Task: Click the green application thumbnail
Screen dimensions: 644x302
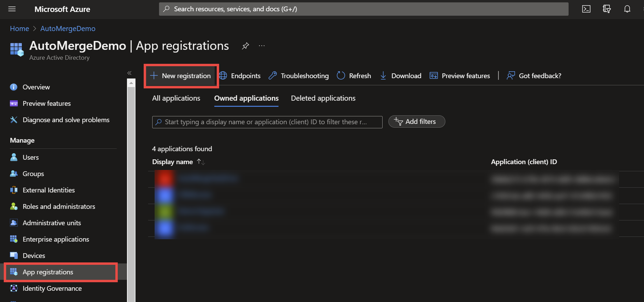Action: 165,212
